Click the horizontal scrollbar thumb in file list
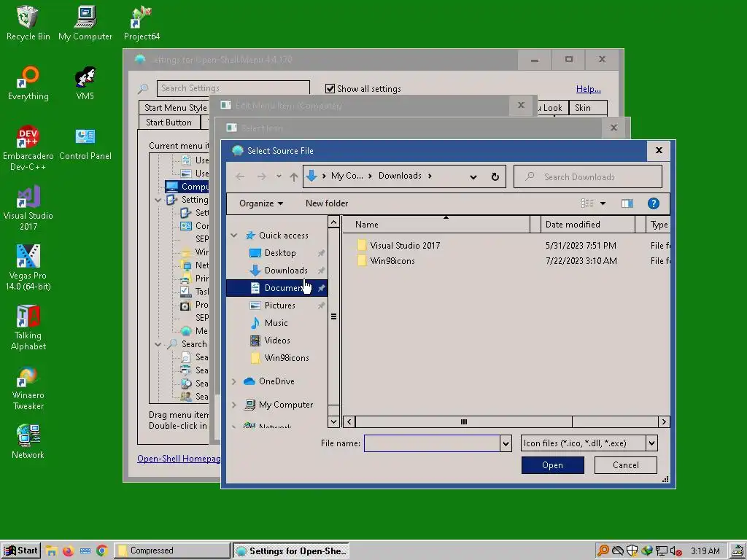 (463, 422)
